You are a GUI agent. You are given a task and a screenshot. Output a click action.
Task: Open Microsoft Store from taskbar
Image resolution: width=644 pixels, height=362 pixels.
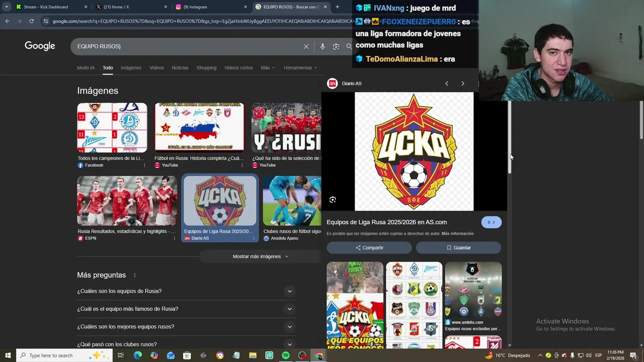(x=187, y=355)
